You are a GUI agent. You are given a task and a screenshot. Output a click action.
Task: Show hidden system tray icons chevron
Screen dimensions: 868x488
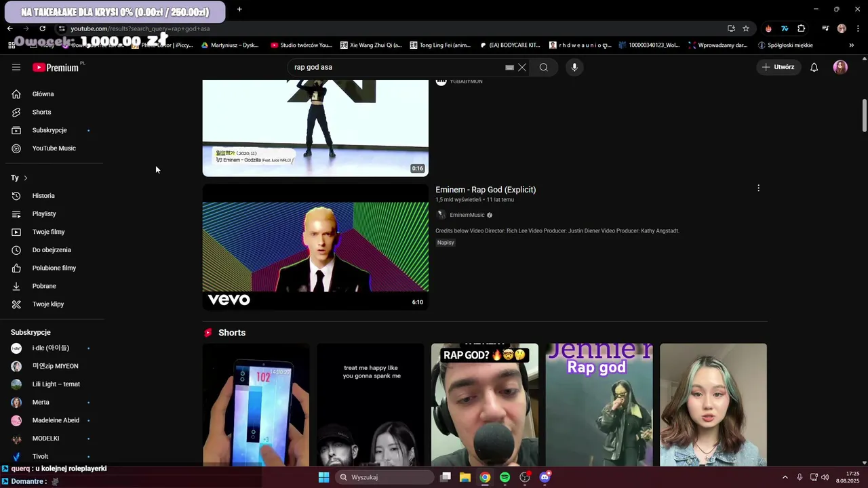point(785,477)
